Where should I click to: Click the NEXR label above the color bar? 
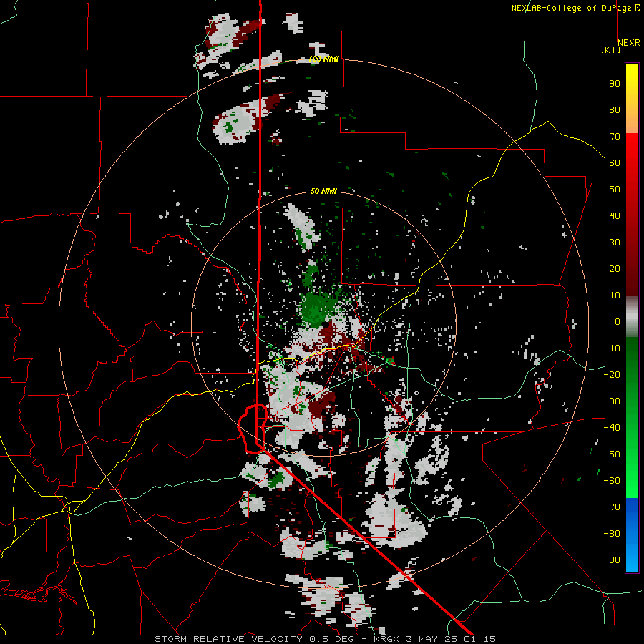pyautogui.click(x=628, y=43)
